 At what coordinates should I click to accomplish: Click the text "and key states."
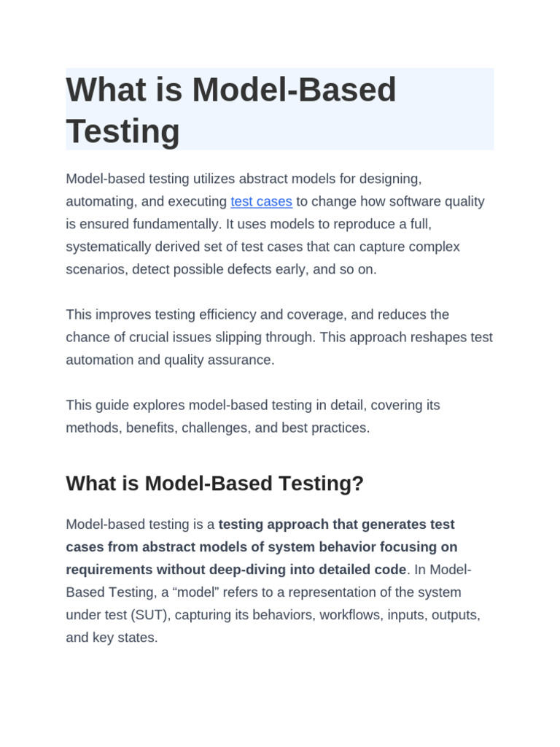click(x=112, y=638)
